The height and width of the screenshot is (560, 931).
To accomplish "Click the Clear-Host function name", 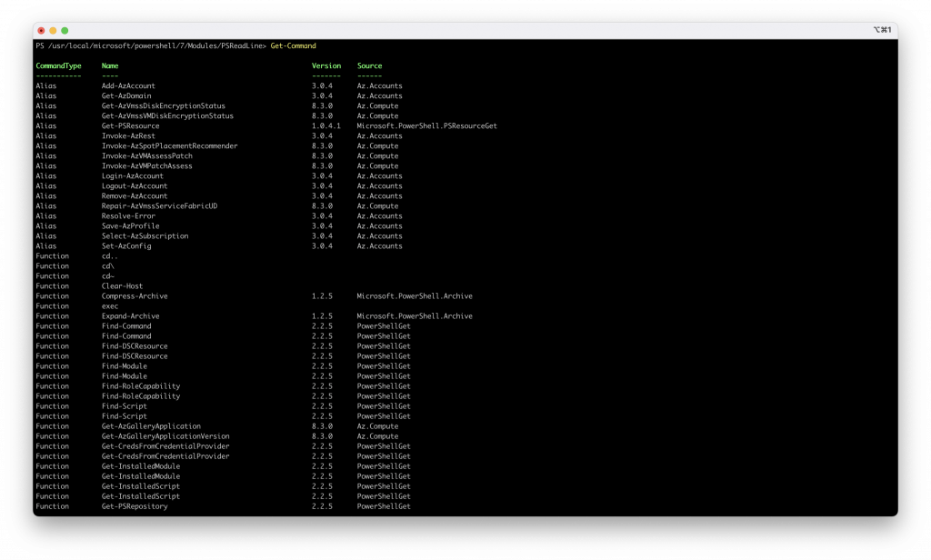I will tap(123, 286).
